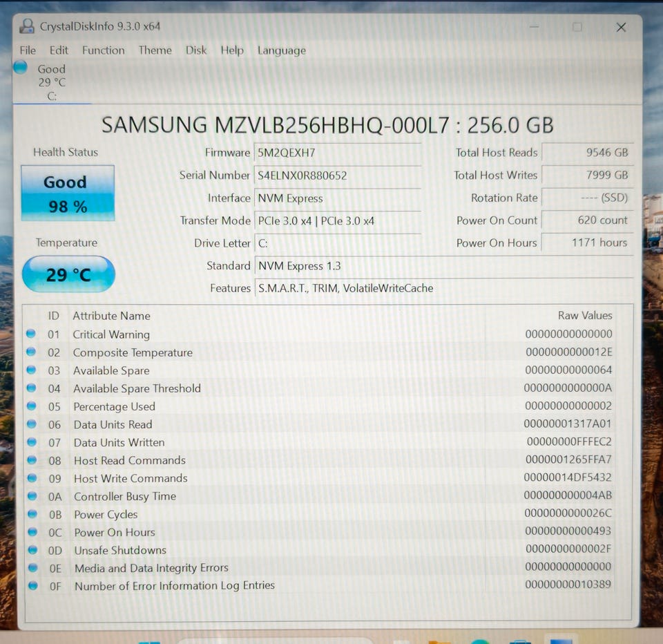Click raw value 00000000FFFEC2
This screenshot has height=644, width=663.
[x=569, y=442]
